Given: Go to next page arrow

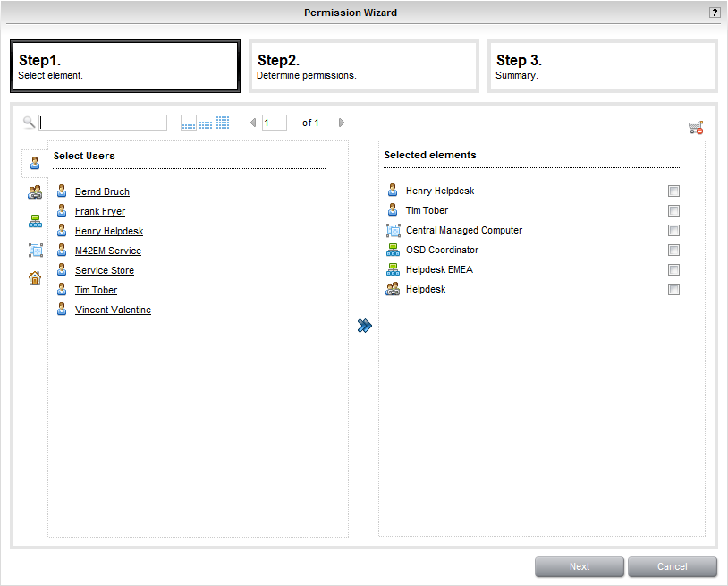Looking at the screenshot, I should coord(342,123).
